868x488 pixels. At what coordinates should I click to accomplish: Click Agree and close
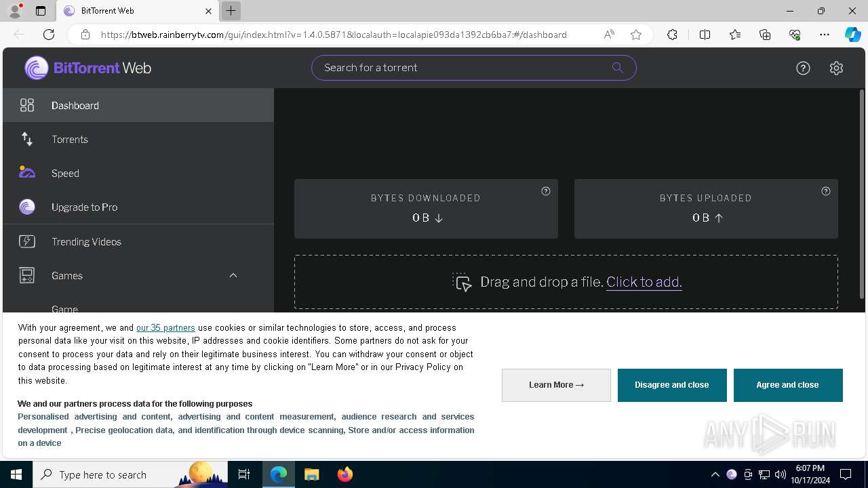pyautogui.click(x=788, y=385)
